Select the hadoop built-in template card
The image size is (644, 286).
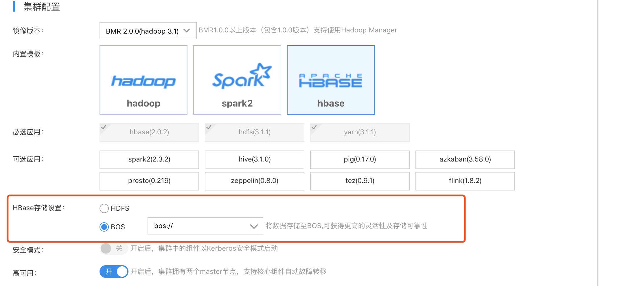click(x=143, y=80)
